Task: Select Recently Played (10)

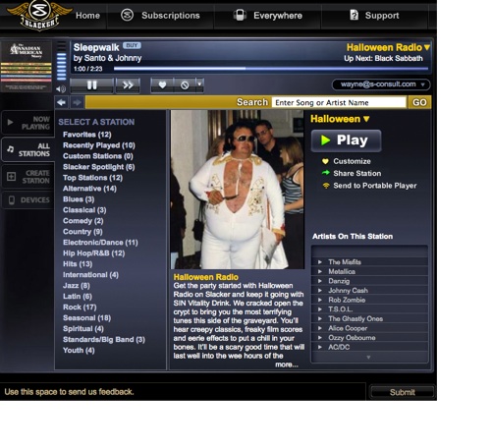Action: pos(99,145)
